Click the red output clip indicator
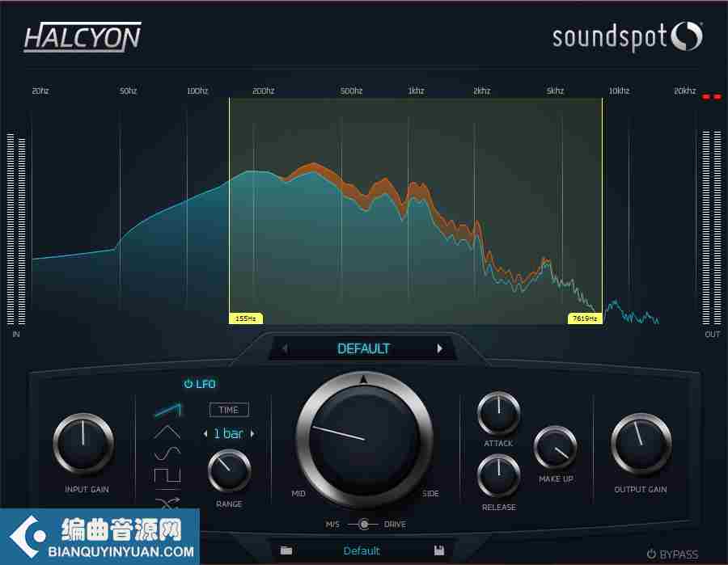The image size is (728, 565). coord(712,96)
